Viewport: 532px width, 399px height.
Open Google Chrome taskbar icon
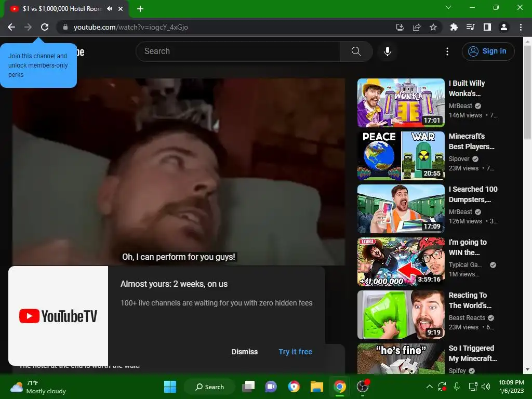coord(339,387)
